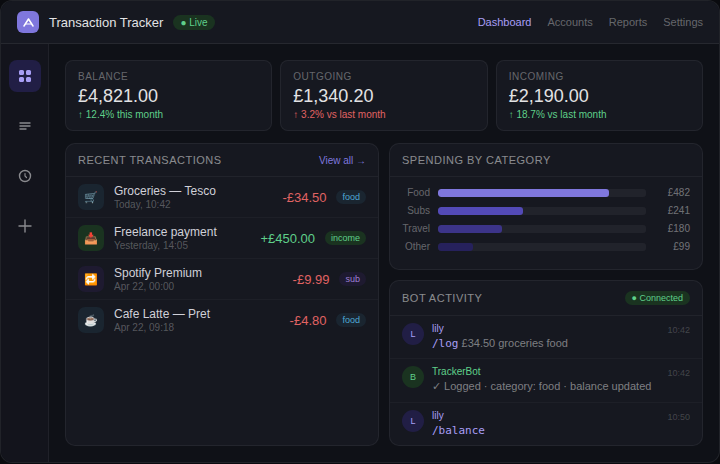Open the Incoming £2,190.00 card
720x464 pixels.
pos(599,96)
